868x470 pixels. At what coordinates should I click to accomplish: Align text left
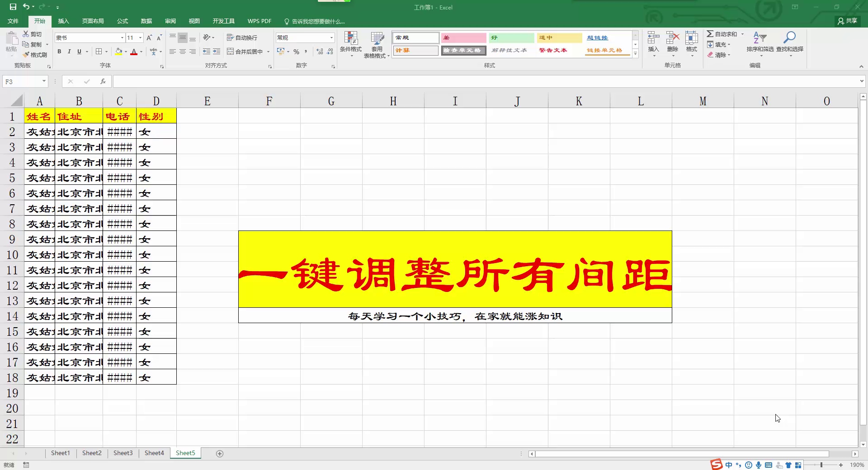tap(173, 52)
